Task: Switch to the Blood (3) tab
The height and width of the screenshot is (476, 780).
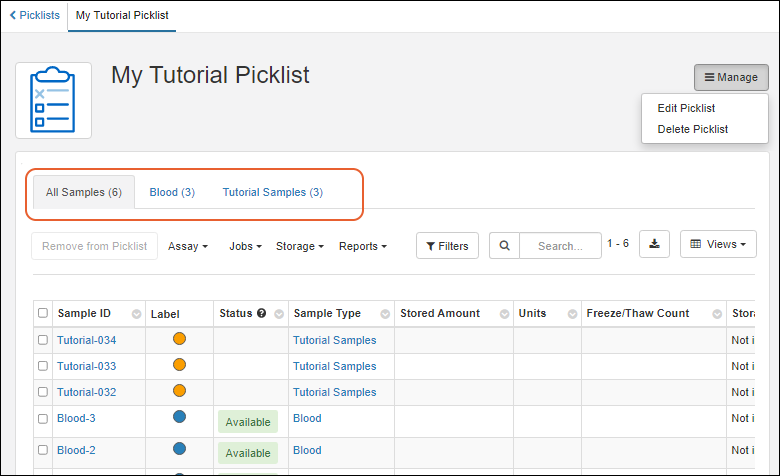Action: (x=172, y=192)
